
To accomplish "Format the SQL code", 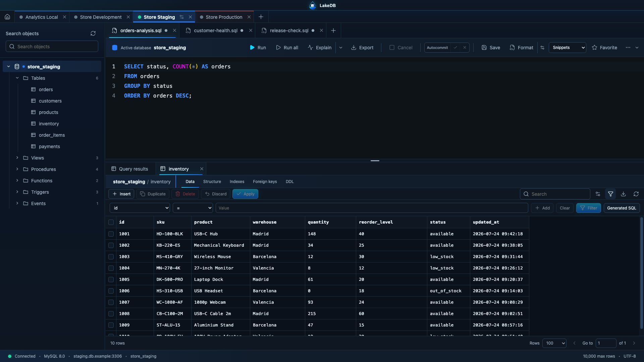I will pyautogui.click(x=521, y=48).
